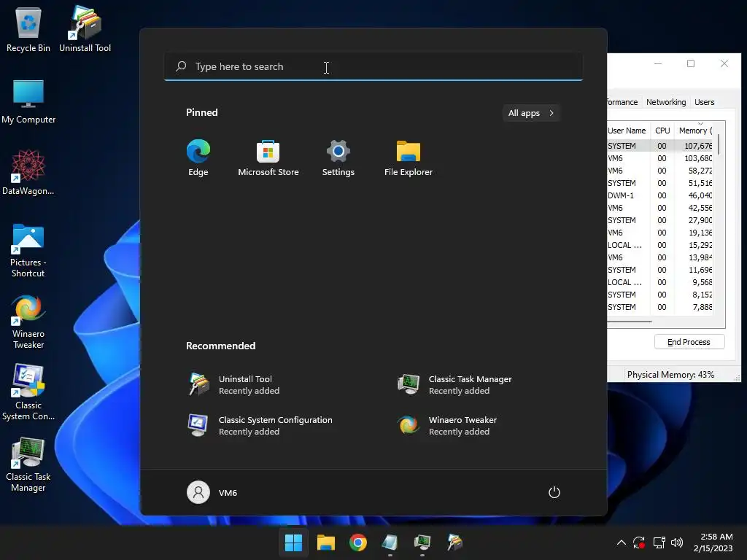Switch to Users tab in Task Manager

pyautogui.click(x=704, y=102)
